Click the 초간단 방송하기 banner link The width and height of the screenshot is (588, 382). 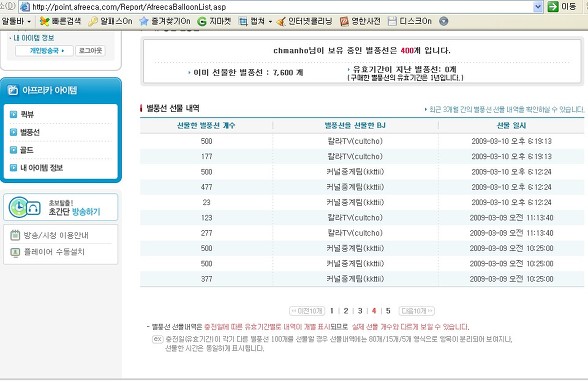74,212
